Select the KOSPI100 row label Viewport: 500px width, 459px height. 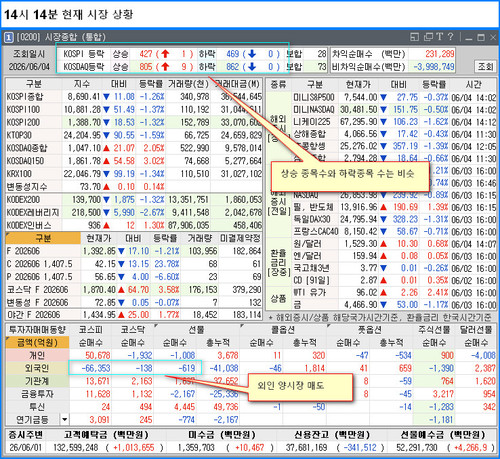(23, 110)
